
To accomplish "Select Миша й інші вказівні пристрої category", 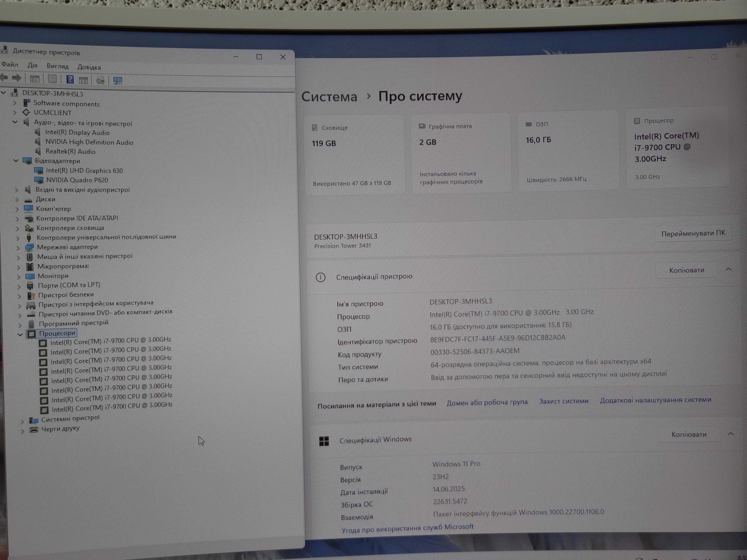I will [85, 256].
